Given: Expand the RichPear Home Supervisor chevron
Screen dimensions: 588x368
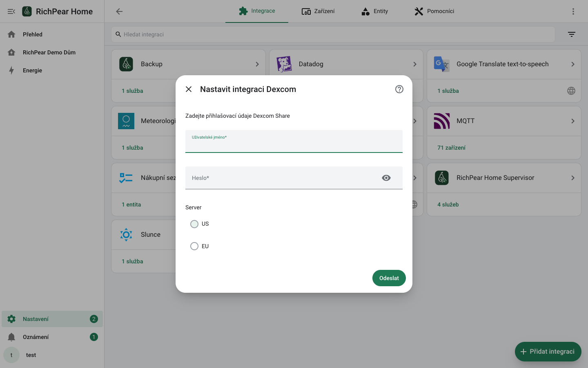Looking at the screenshot, I should coord(573,178).
